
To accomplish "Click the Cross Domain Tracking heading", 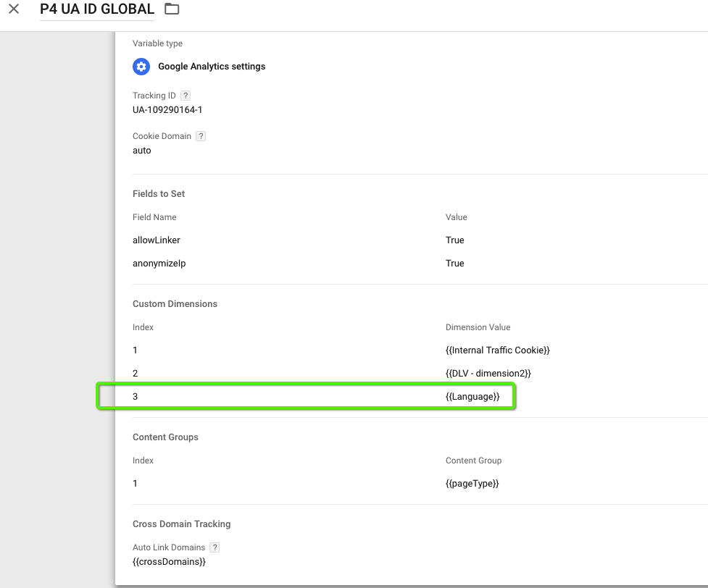I will (x=181, y=524).
